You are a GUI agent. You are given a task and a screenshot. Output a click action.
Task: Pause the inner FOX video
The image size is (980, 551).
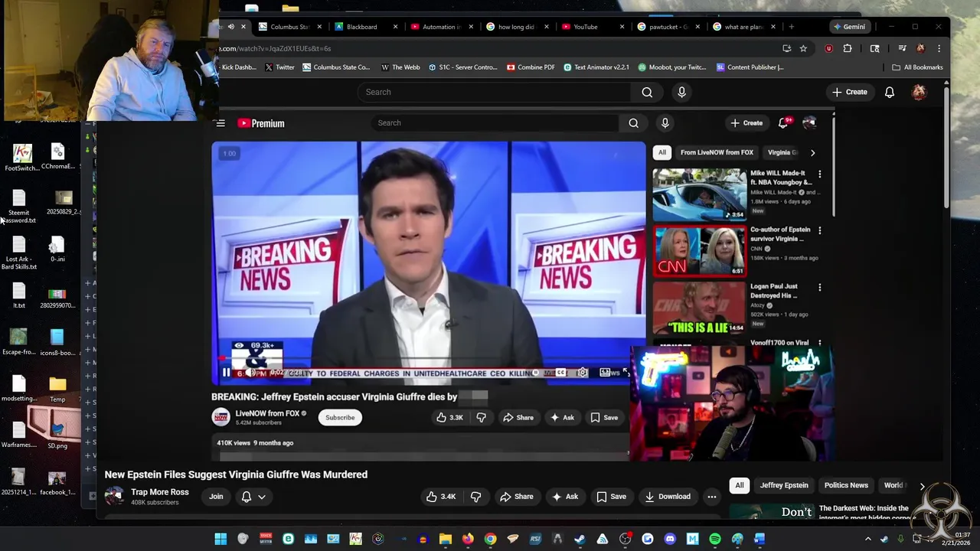226,373
